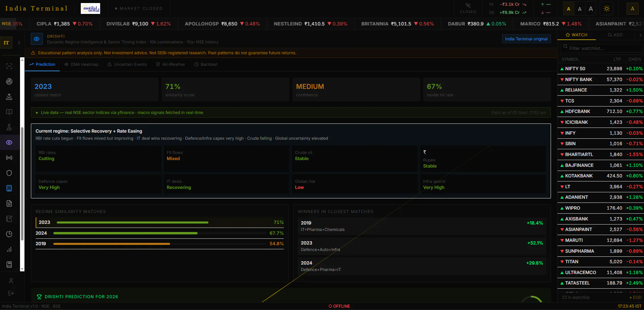Click the trophy icon beside Drishti Prediction

(x=39, y=297)
